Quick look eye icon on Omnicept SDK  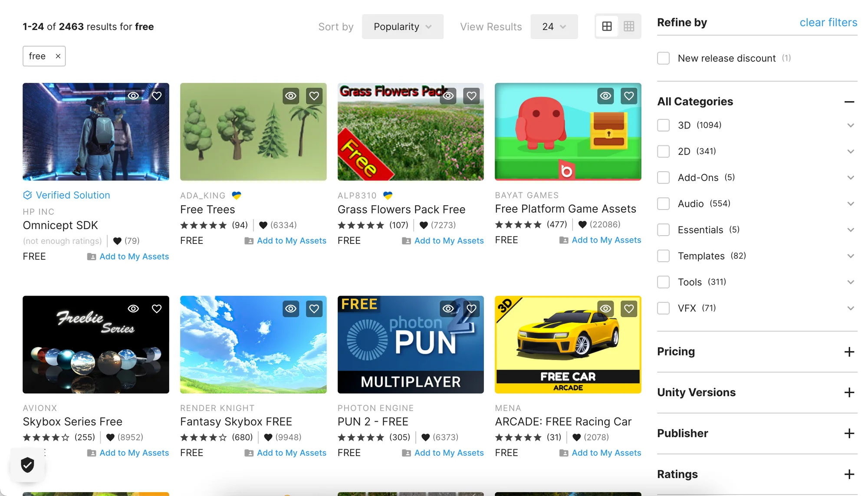click(x=133, y=96)
